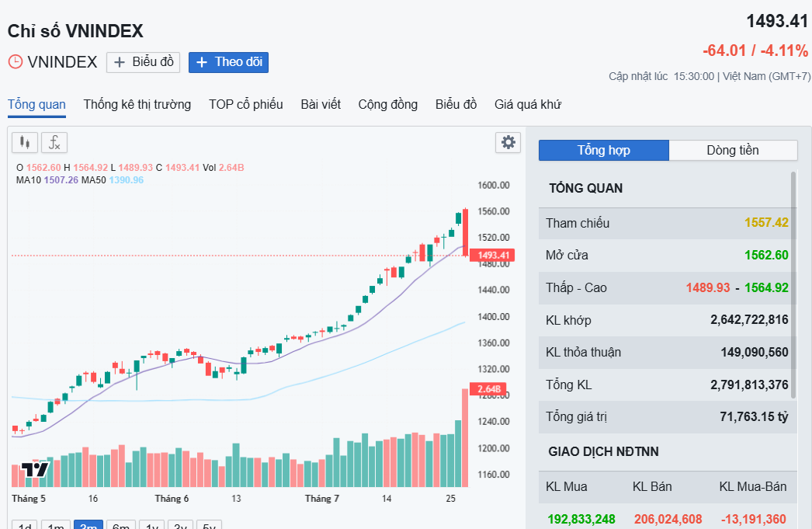Click the "Tháng 6" date-axis label

click(x=172, y=499)
